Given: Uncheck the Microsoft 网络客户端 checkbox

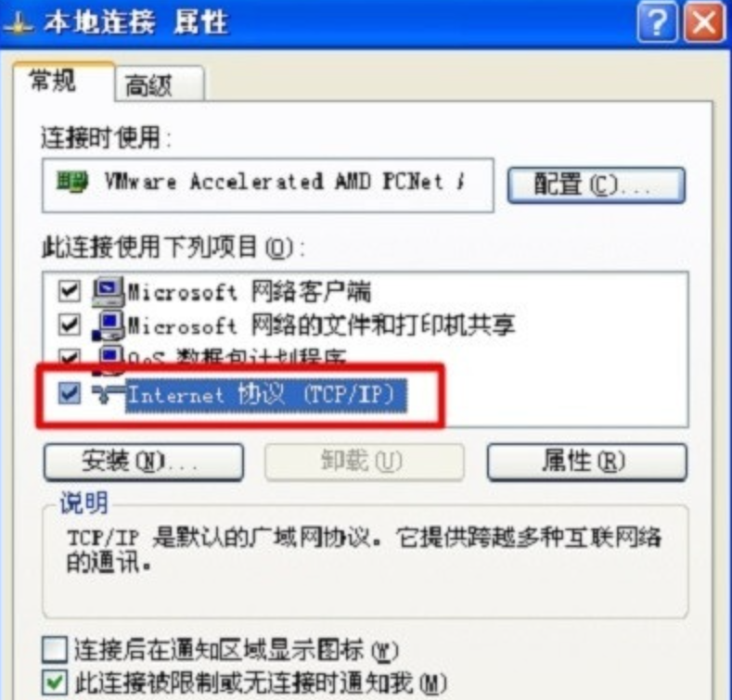Looking at the screenshot, I should click(x=69, y=291).
